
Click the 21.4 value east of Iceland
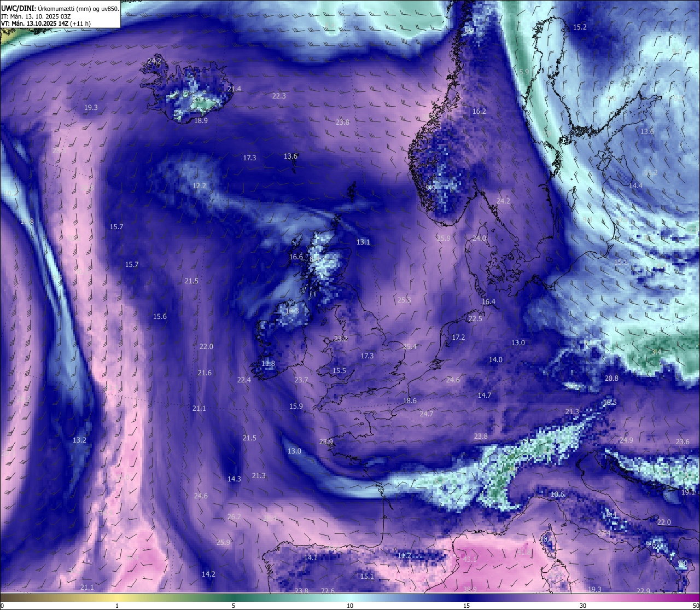click(234, 89)
